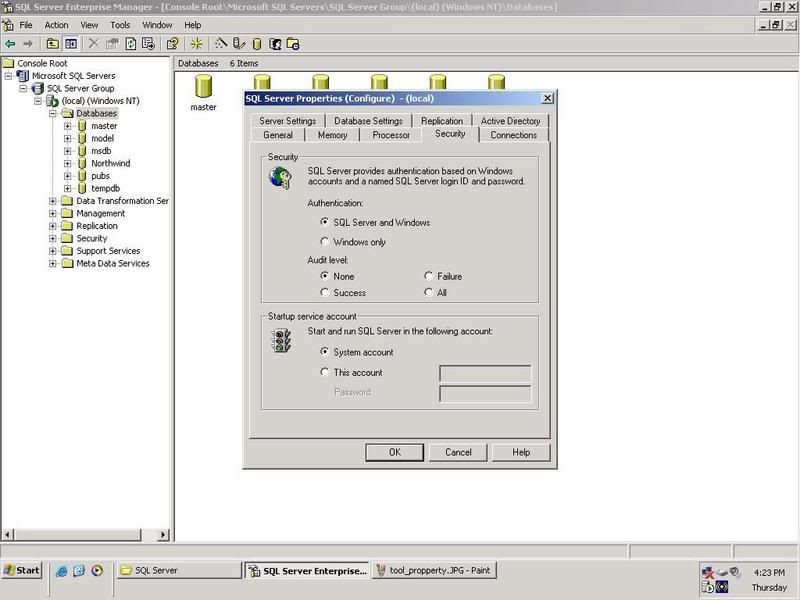
Task: Click the New Job folder-clock toolbar icon
Action: pos(293,44)
